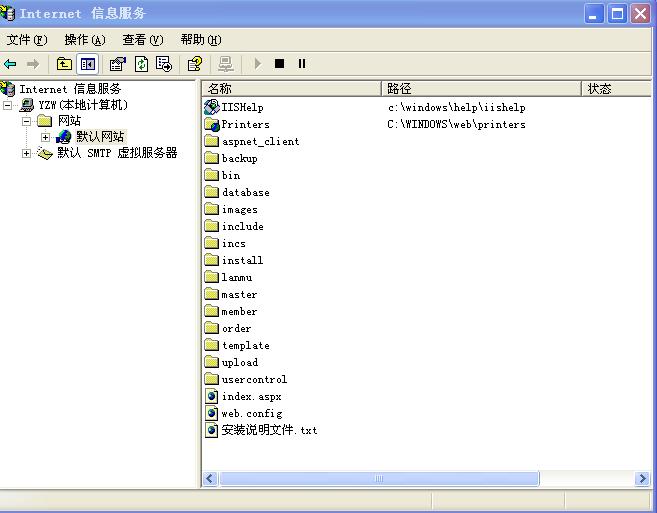The image size is (657, 513).
Task: Toggle the show/hide console tree button
Action: [88, 64]
